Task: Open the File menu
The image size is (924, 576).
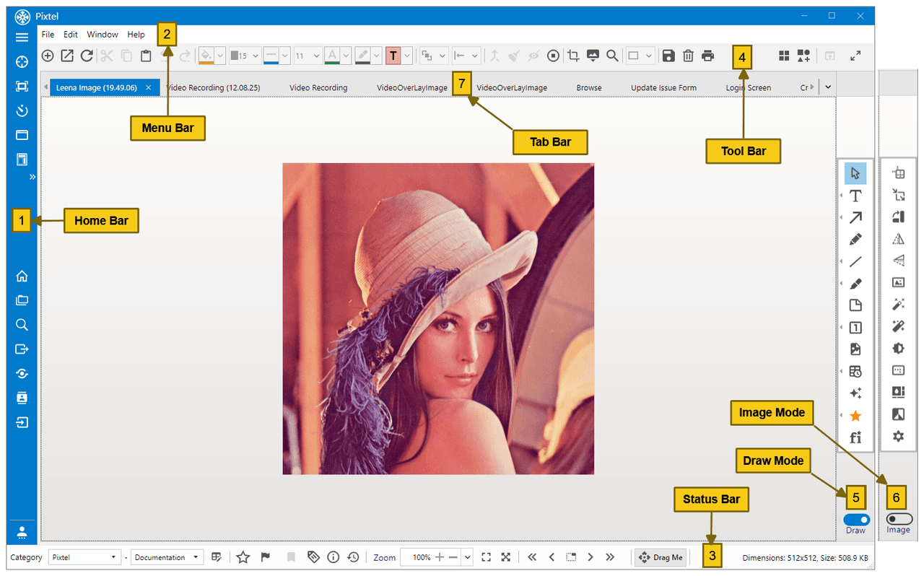Action: [x=48, y=34]
